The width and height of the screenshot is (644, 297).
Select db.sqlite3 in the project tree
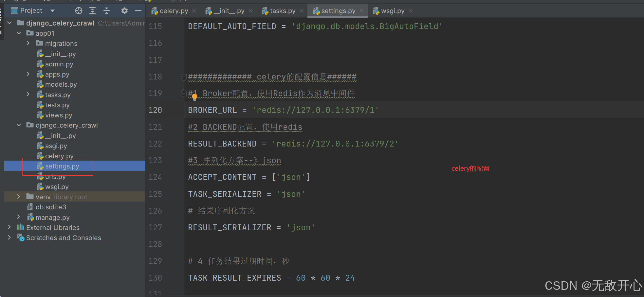click(x=51, y=207)
